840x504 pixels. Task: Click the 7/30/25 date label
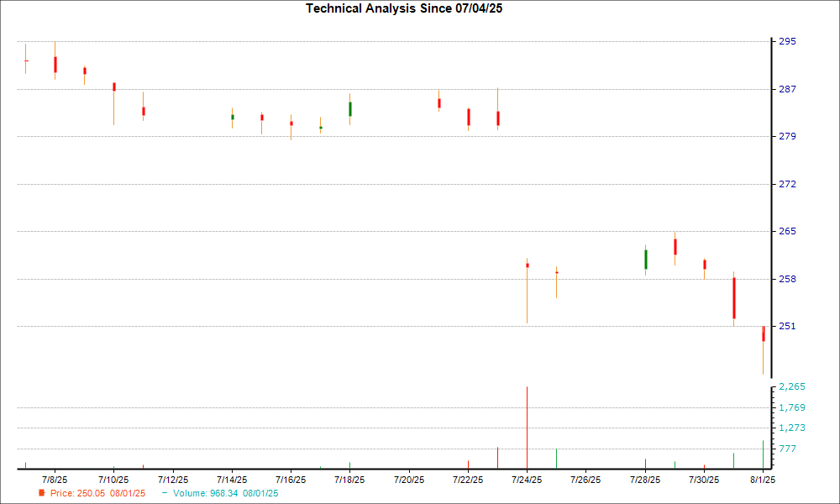coord(704,480)
